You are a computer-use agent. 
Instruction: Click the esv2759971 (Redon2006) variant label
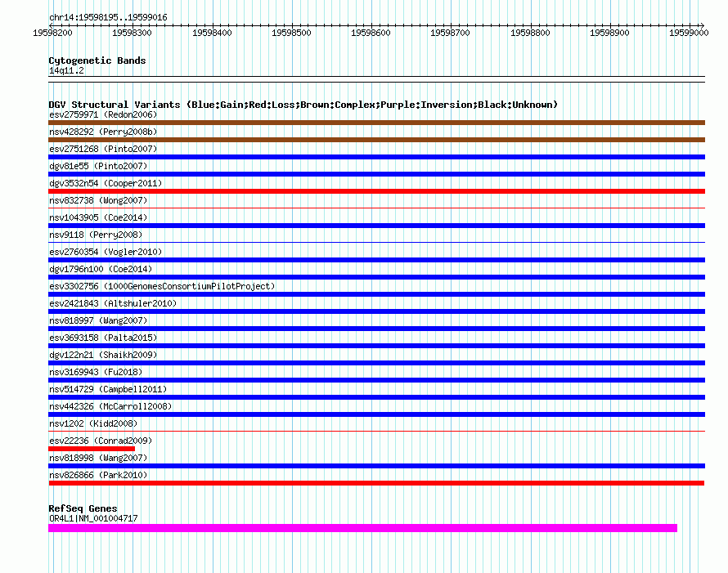tap(103, 114)
